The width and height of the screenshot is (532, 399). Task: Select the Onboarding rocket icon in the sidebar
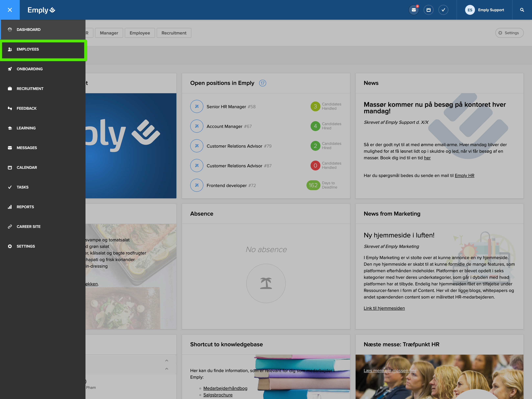(x=10, y=69)
